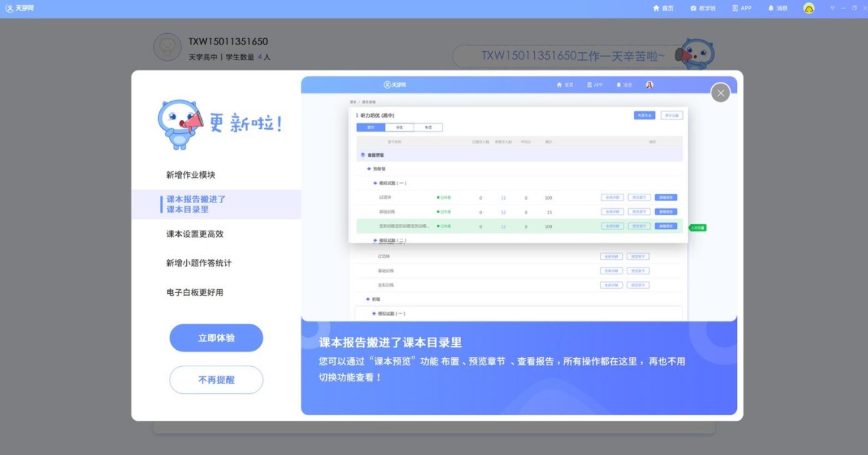The image size is (868, 455).
Task: Open the 教学班 section in the top bar
Action: [703, 8]
